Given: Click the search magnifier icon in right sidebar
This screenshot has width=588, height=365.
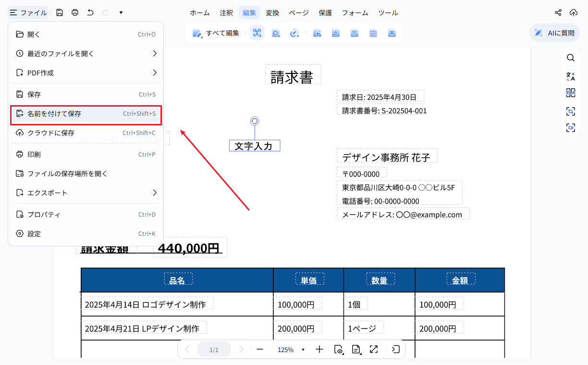Looking at the screenshot, I should (571, 58).
